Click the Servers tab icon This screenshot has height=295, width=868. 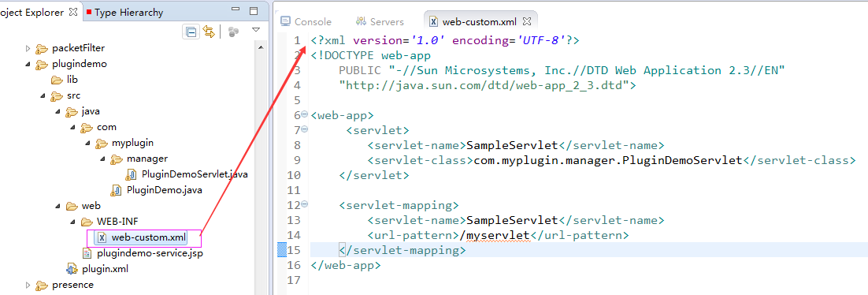(x=362, y=21)
